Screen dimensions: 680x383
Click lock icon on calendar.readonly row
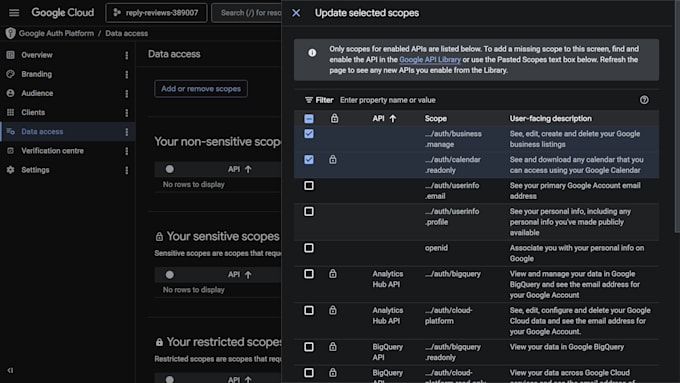point(333,159)
